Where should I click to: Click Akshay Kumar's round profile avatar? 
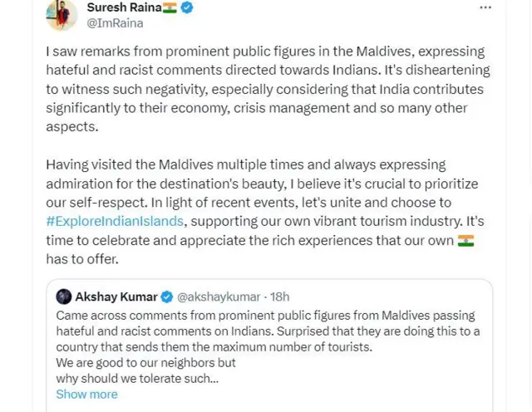point(63,297)
